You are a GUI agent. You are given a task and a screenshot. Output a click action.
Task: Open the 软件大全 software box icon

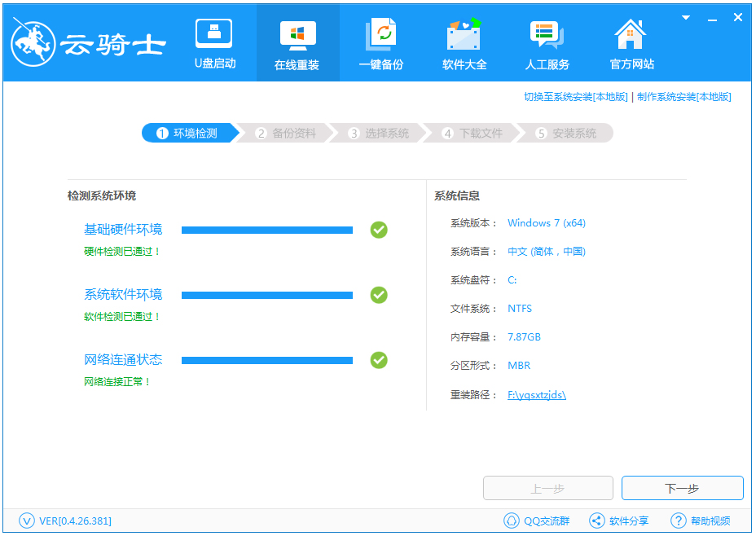464,33
